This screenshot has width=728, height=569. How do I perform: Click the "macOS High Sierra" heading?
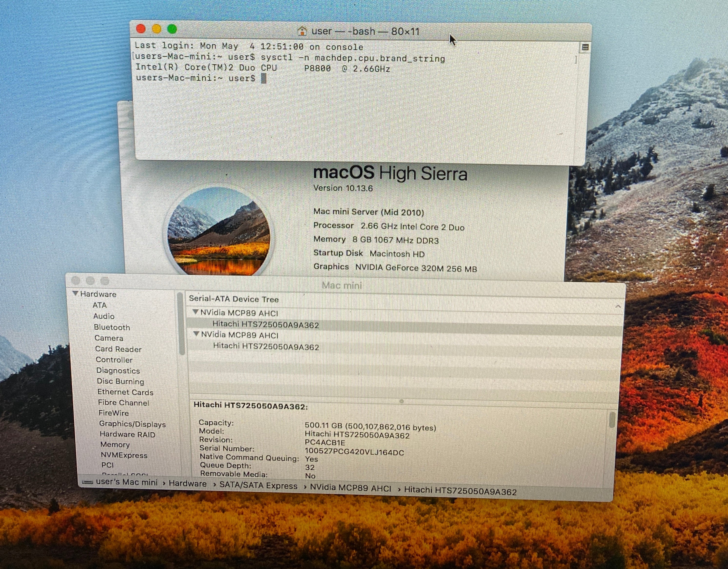click(x=390, y=173)
